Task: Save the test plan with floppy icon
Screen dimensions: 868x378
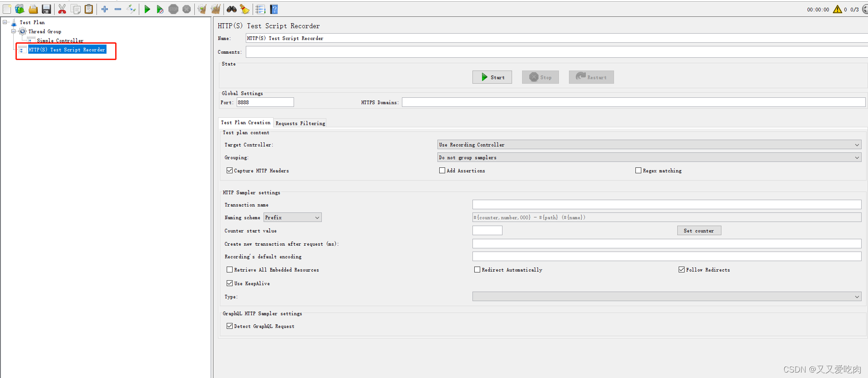Action: [x=46, y=9]
